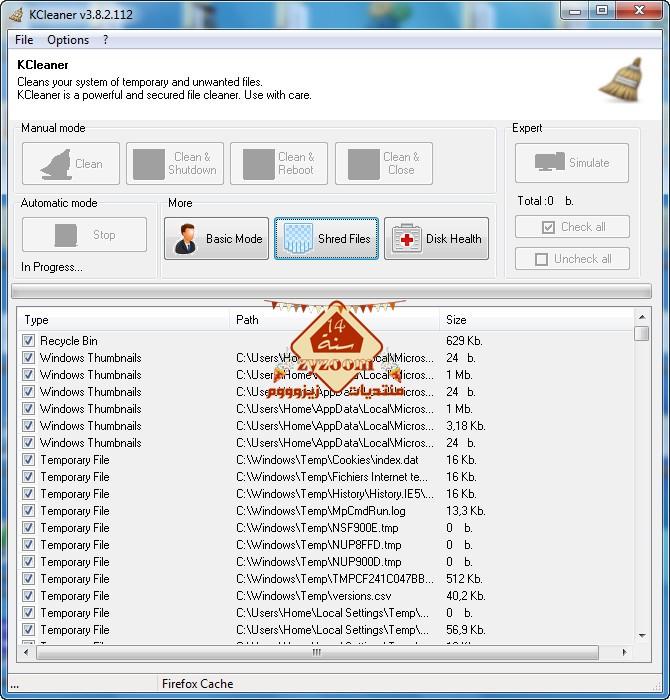Click the Firefox Cache status bar text
Image resolution: width=670 pixels, height=700 pixels.
coord(198,684)
